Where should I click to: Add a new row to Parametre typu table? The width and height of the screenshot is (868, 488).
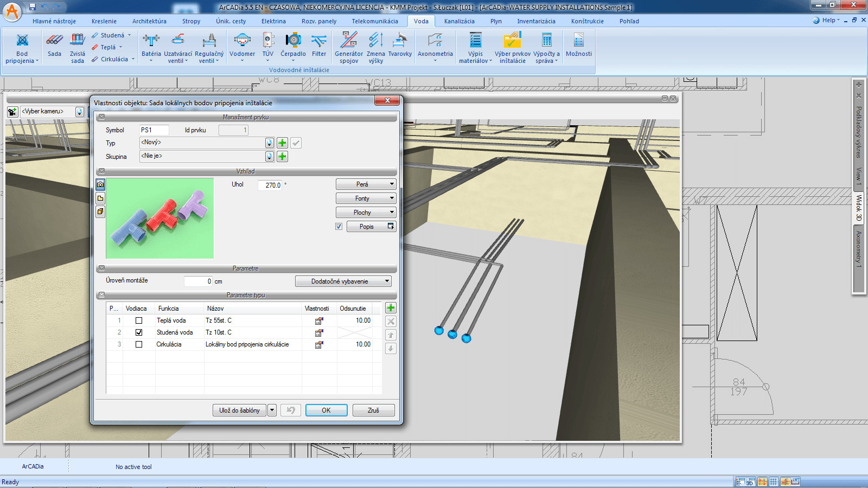(391, 308)
